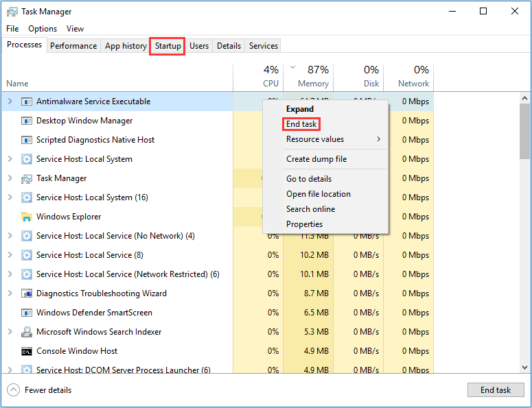
Task: Expand Service Host: Local System (16)
Action: (x=10, y=197)
